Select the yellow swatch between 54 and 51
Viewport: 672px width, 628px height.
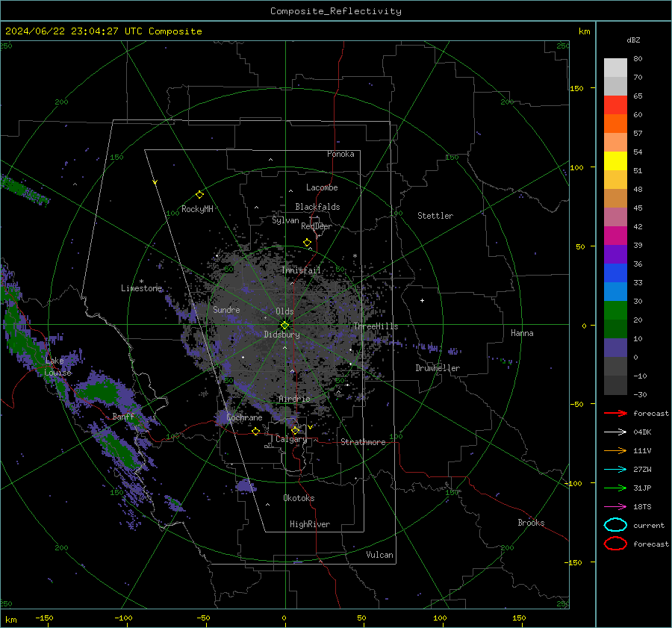(615, 161)
